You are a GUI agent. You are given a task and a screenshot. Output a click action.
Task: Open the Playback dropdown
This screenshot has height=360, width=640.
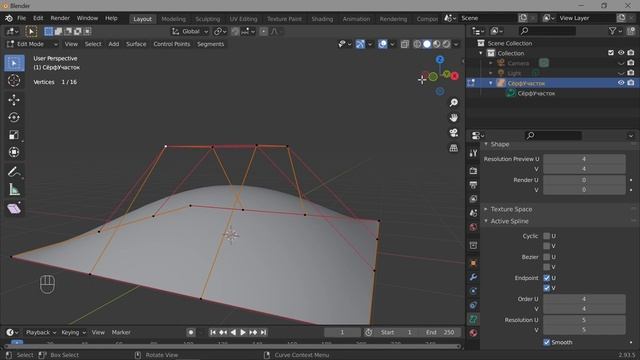pyautogui.click(x=41, y=333)
